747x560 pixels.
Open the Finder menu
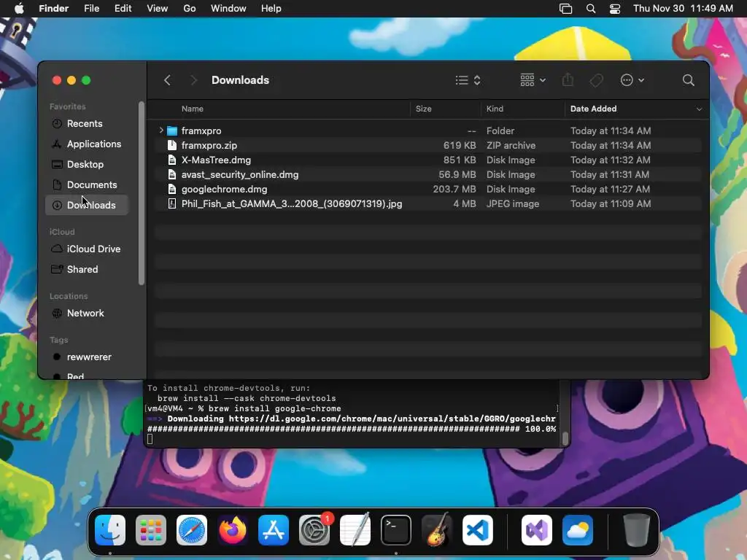click(x=54, y=9)
